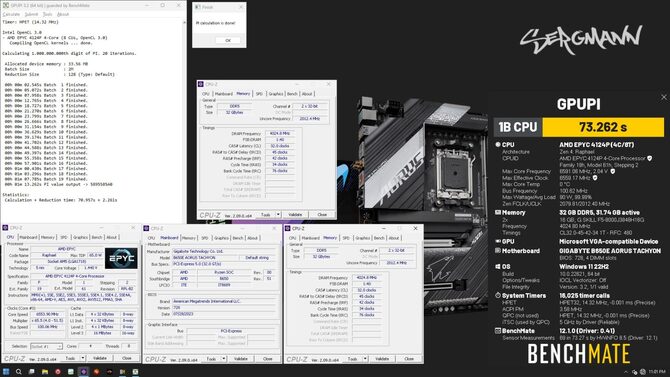Click the 73.262 s score banner
670x377 pixels.
(603, 127)
